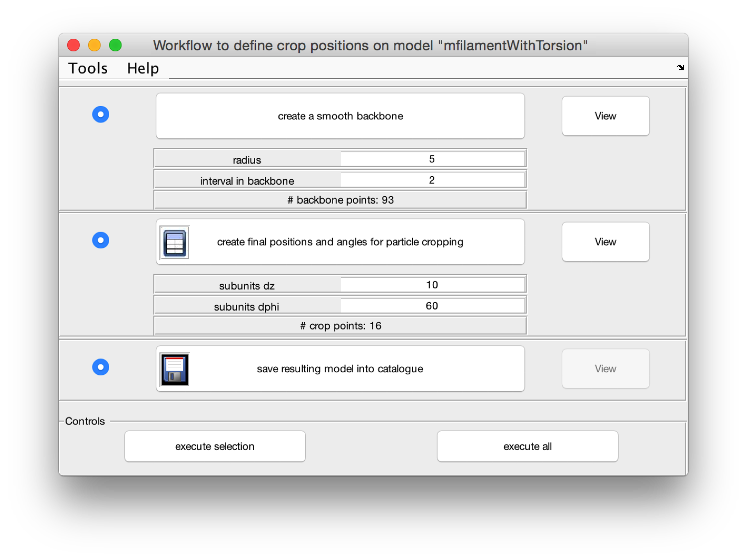Screen dimensions: 747x560
Task: Click the '# crop points: 16' text
Action: pyautogui.click(x=341, y=326)
